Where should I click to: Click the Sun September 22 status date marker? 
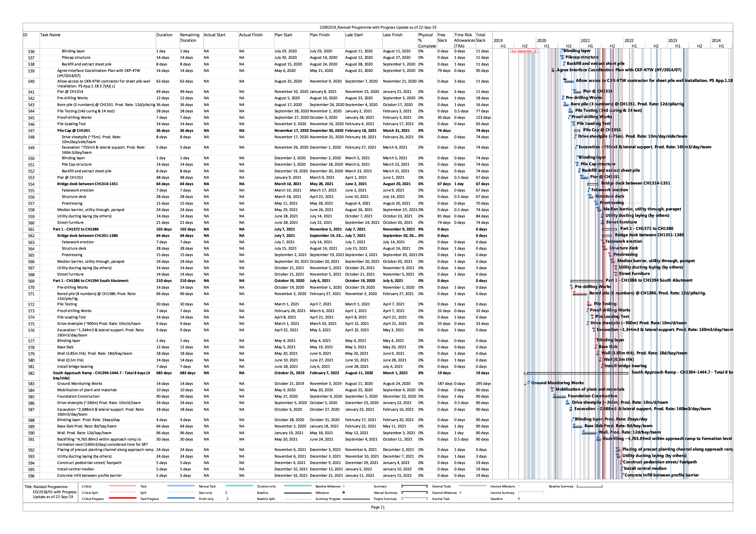point(524,51)
